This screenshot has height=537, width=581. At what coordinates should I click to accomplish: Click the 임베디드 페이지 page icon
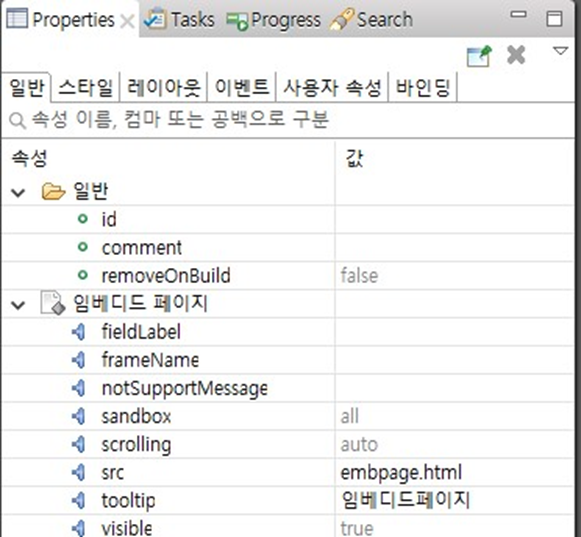coord(53,303)
